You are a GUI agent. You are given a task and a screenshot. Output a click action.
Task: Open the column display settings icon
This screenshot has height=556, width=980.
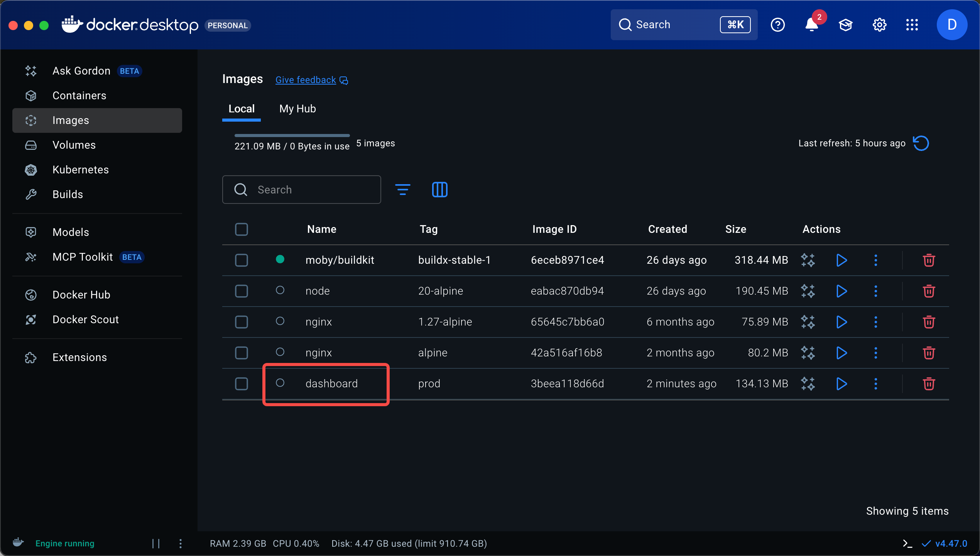(439, 190)
